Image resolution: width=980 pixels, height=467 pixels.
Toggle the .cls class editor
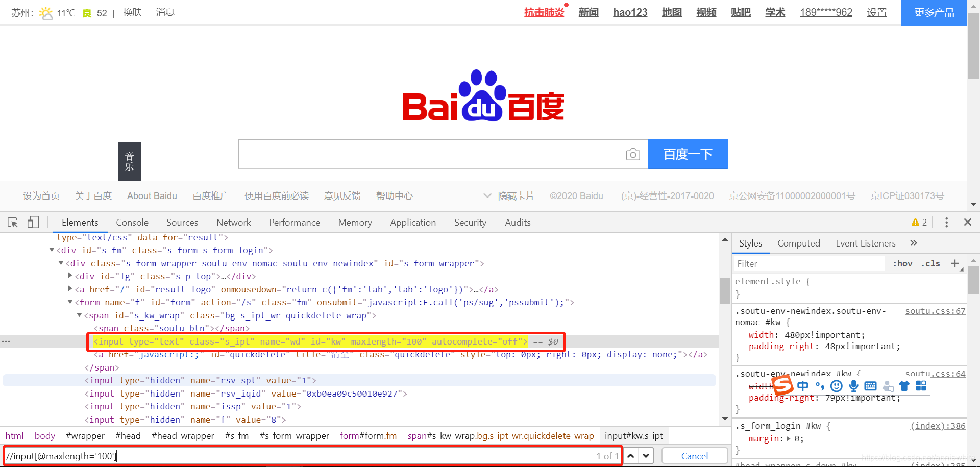pos(930,263)
